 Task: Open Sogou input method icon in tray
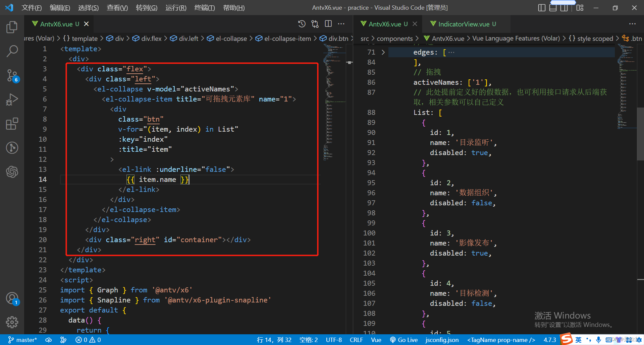pyautogui.click(x=567, y=339)
